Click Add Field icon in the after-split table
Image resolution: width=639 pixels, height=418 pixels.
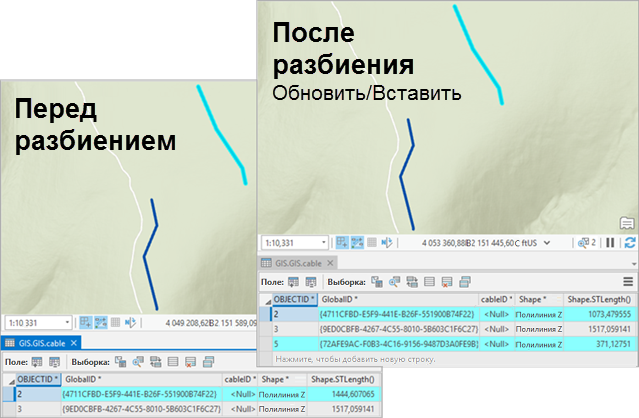click(294, 283)
